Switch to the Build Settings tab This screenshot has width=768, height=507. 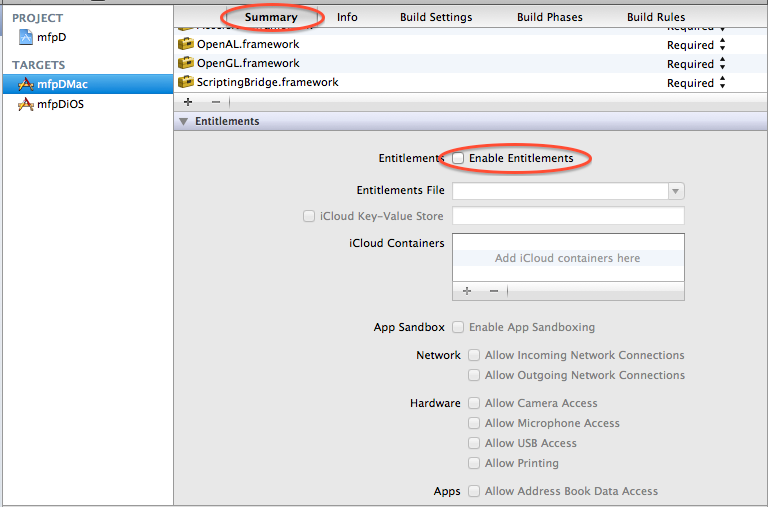(436, 17)
